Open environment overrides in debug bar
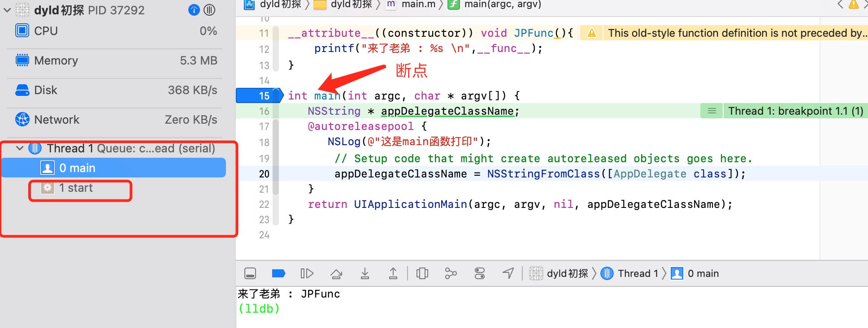 click(480, 273)
